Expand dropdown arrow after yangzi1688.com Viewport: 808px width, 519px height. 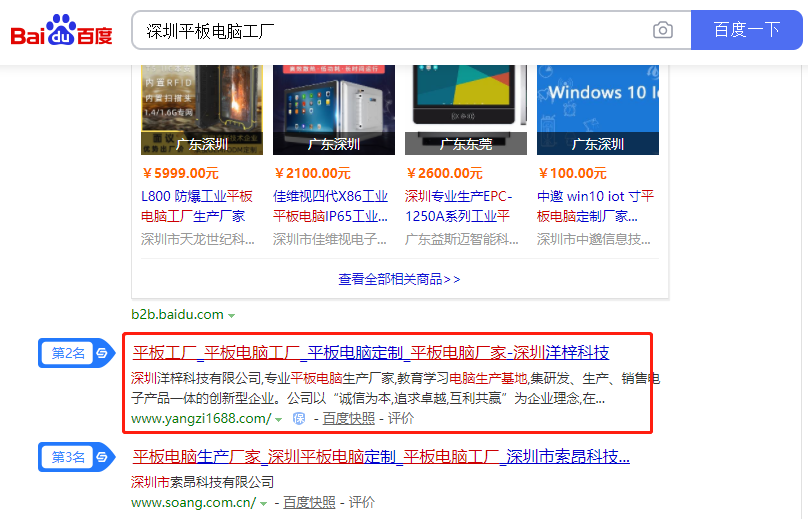point(279,420)
